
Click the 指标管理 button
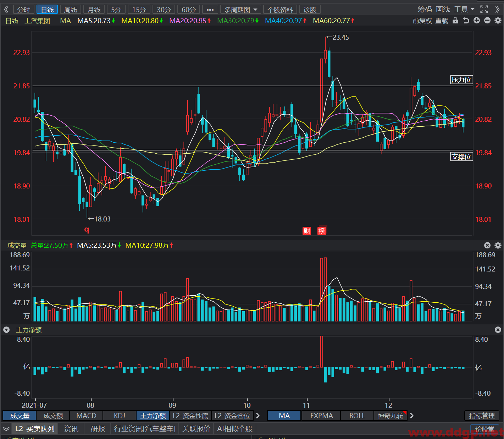click(x=482, y=416)
